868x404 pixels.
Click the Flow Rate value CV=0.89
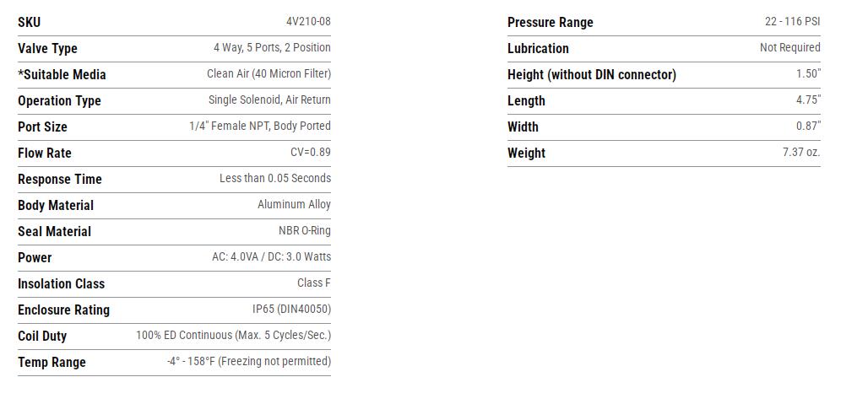[x=310, y=153]
